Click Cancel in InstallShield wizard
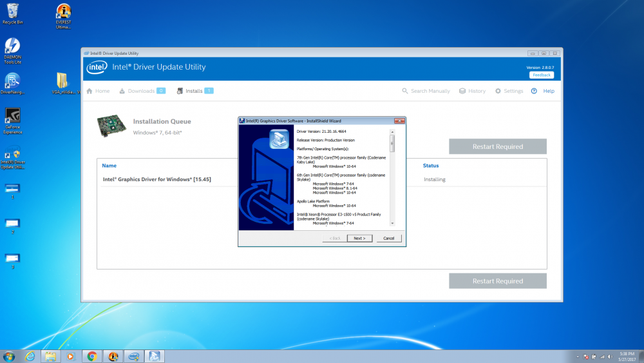 tap(388, 238)
